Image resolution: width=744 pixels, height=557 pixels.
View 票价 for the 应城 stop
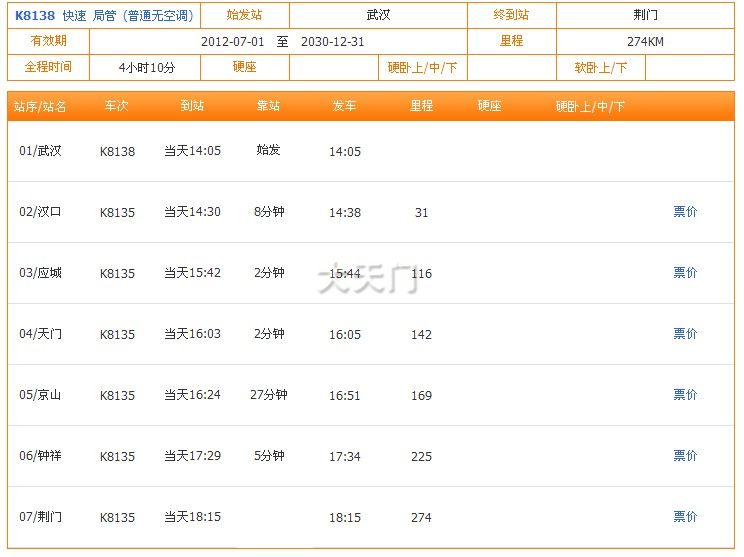click(685, 273)
